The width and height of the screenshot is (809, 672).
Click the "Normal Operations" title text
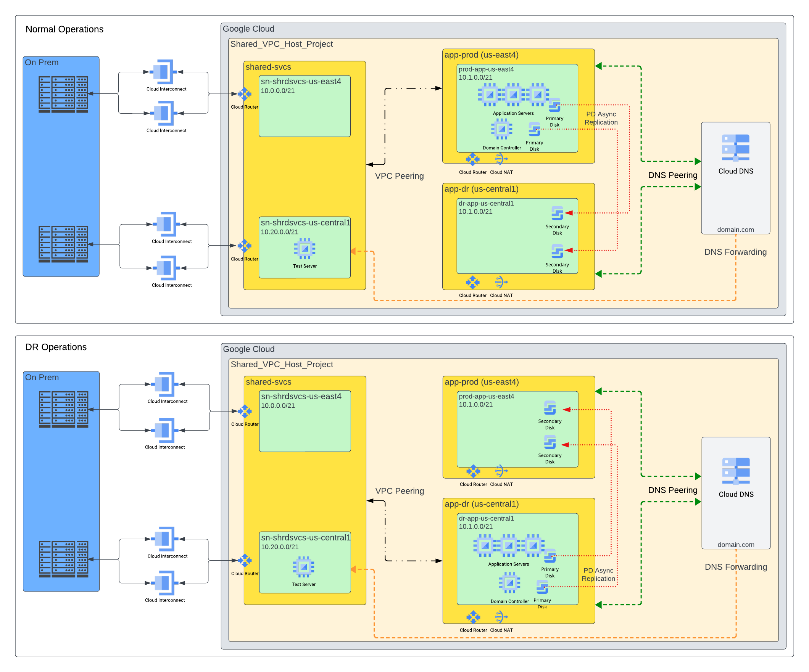pyautogui.click(x=64, y=29)
